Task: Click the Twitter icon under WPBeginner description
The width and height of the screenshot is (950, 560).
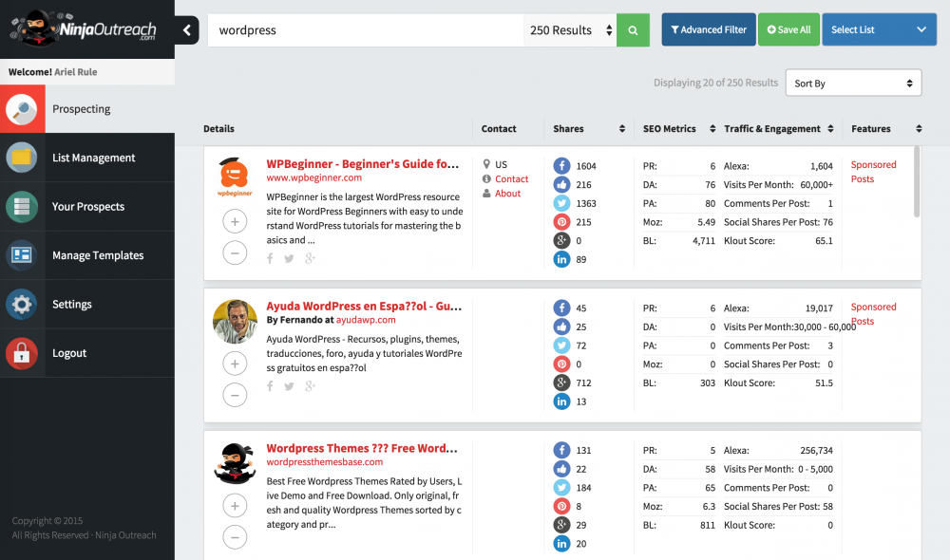Action: pos(289,257)
